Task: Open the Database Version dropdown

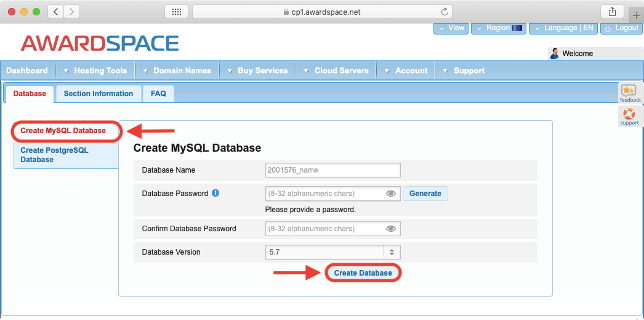Action: [332, 252]
